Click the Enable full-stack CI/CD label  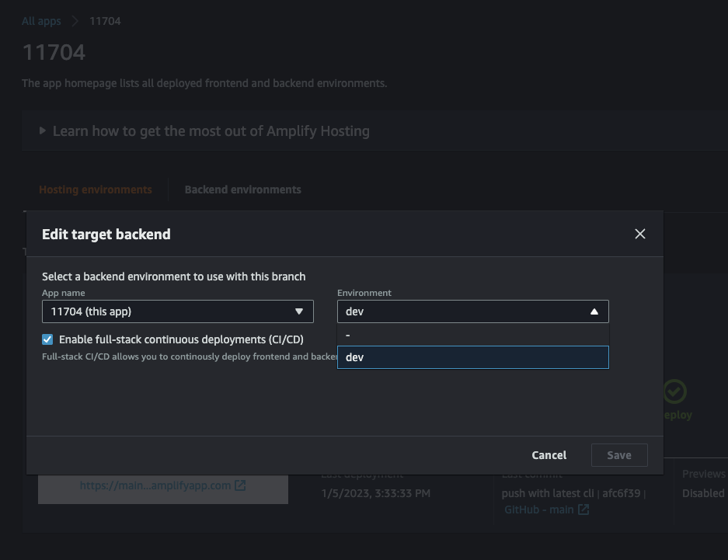point(181,339)
